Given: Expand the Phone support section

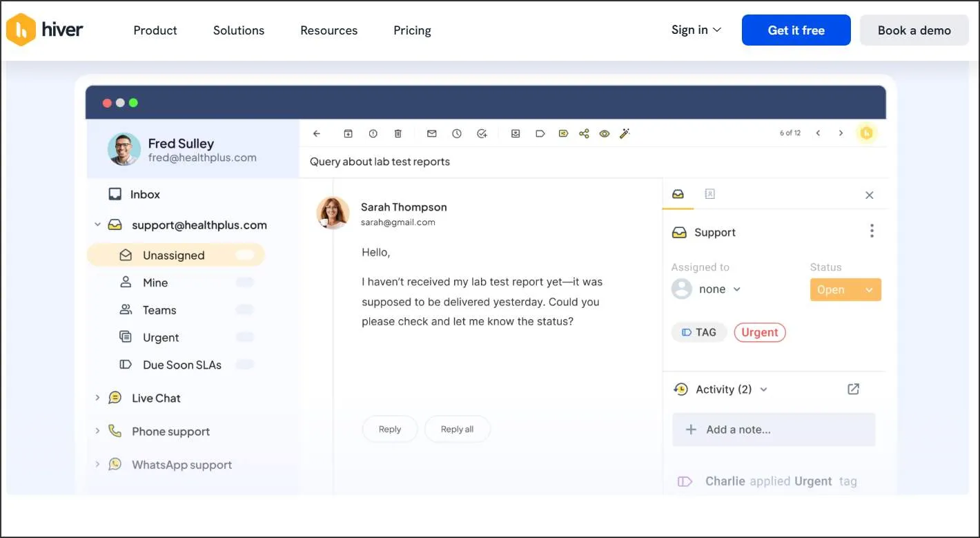Looking at the screenshot, I should click(97, 431).
